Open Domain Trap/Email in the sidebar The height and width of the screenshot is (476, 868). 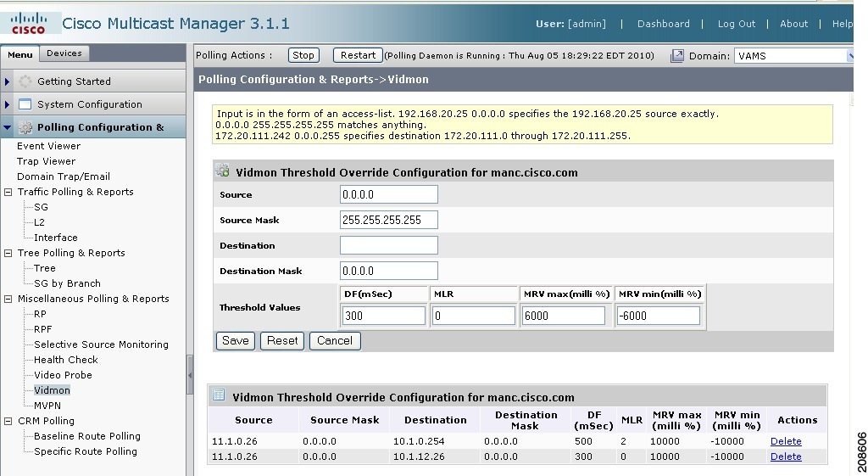63,176
